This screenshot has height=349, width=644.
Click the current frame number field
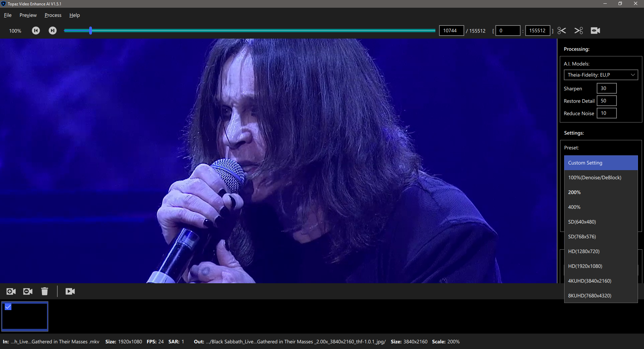tap(451, 31)
